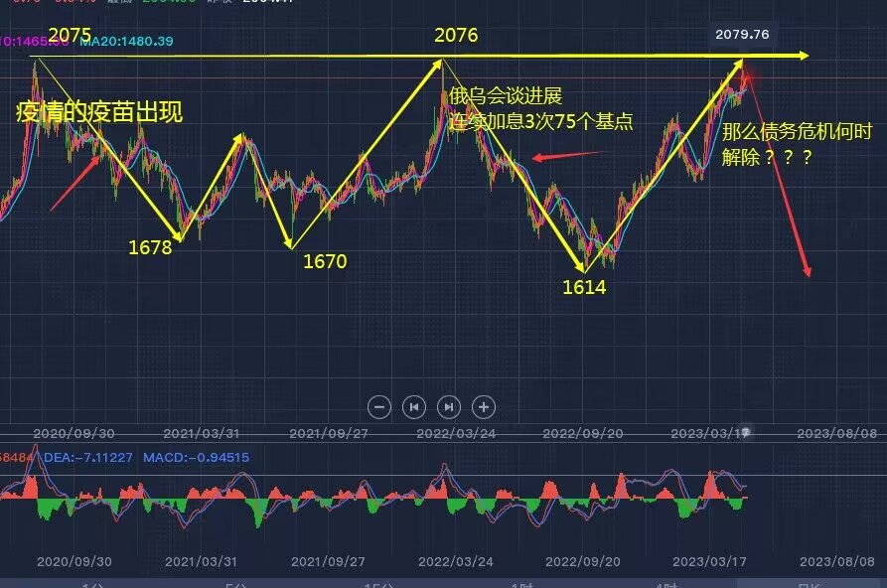Click the 疫情的疫苗出现 annotation text
This screenshot has width=887, height=588.
point(100,111)
